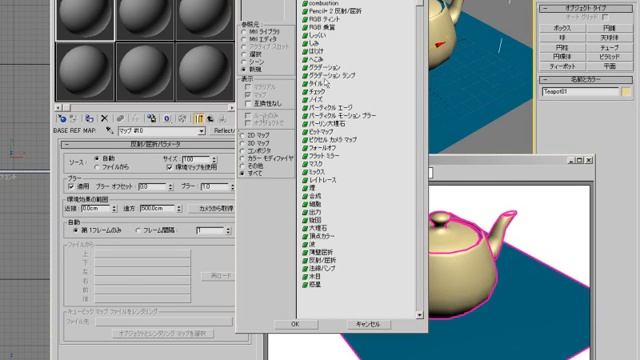The width and height of the screenshot is (640, 360).
Task: Select the 法線バンプ map entry
Action: (x=319, y=268)
